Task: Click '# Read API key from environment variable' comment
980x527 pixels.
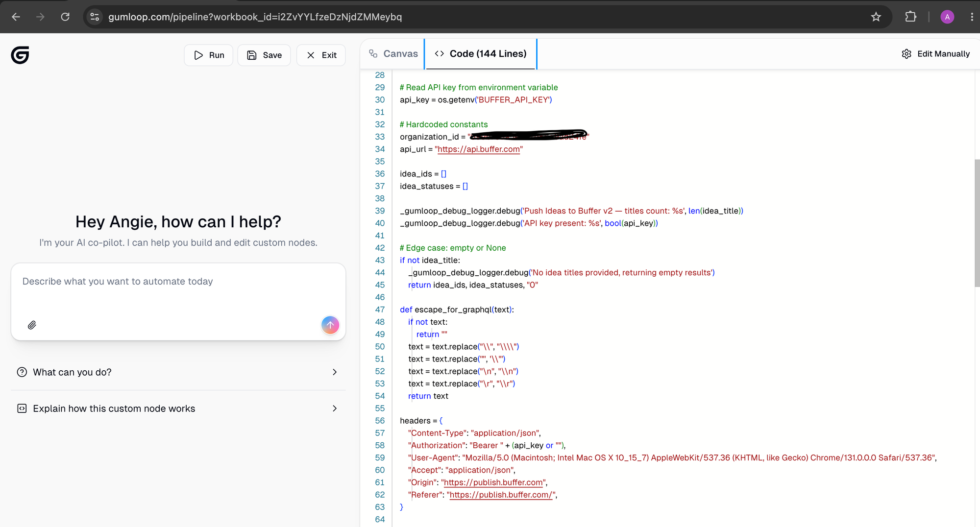Action: click(x=479, y=87)
